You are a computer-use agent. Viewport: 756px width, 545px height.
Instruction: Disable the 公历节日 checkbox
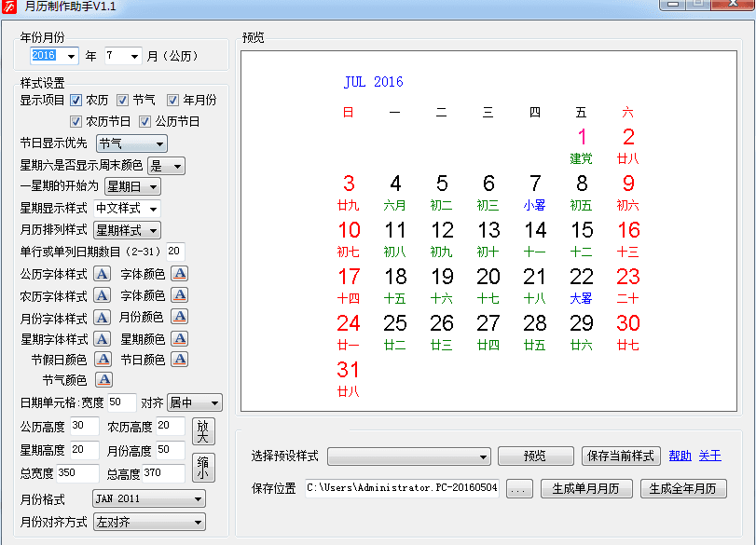pyautogui.click(x=145, y=121)
